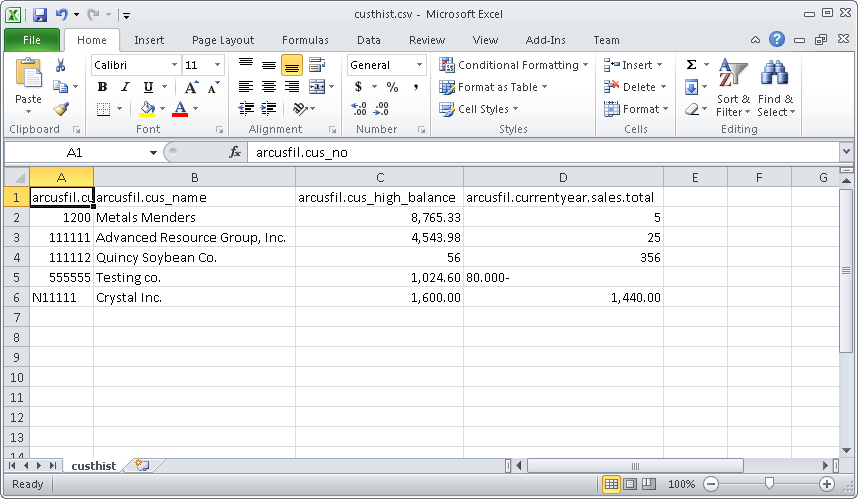The width and height of the screenshot is (858, 499).
Task: Toggle Wrap Text
Action: (x=317, y=65)
